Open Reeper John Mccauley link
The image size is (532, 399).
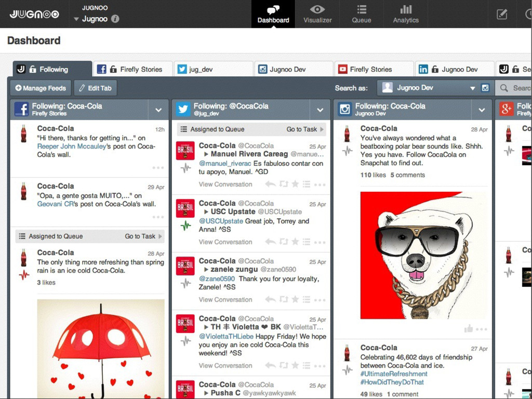[x=72, y=146]
